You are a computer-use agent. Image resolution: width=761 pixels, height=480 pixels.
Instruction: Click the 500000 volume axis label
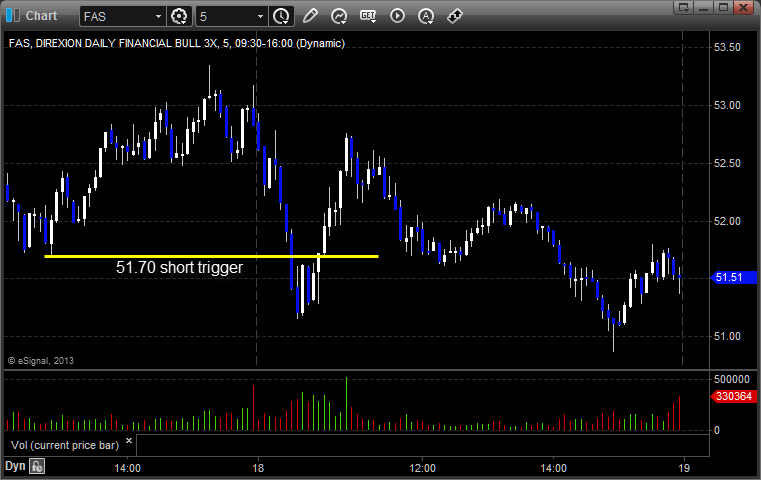click(732, 379)
